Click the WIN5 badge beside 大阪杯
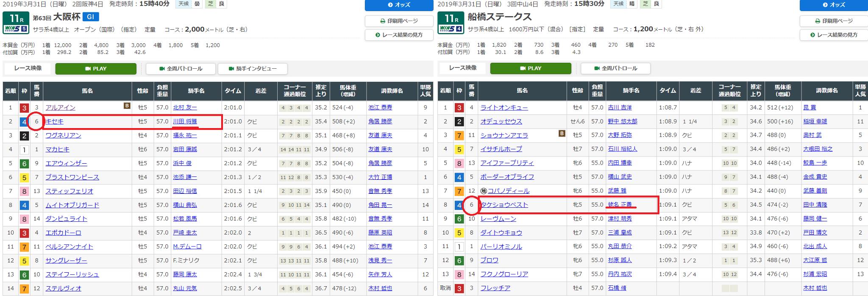 click(x=16, y=29)
